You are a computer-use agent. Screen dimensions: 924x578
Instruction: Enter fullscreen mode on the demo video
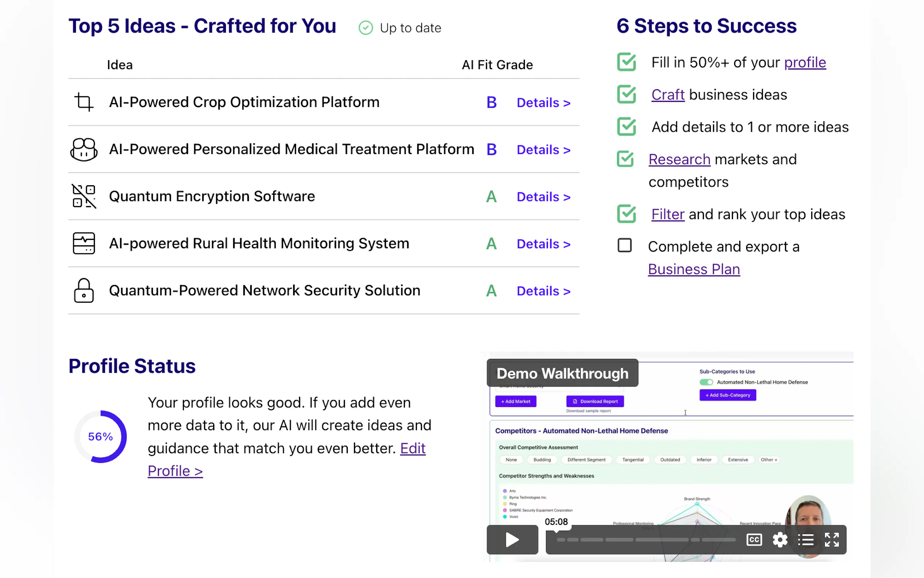click(x=832, y=540)
